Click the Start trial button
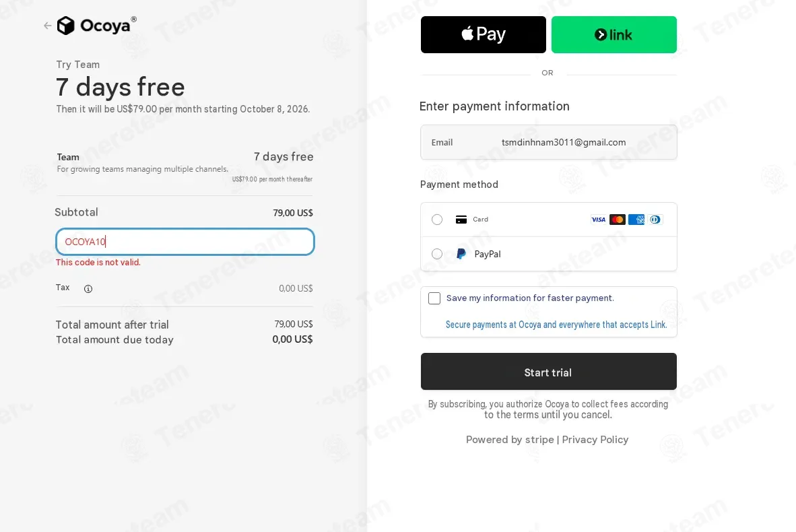Viewport: 796px width, 532px height. click(x=548, y=372)
